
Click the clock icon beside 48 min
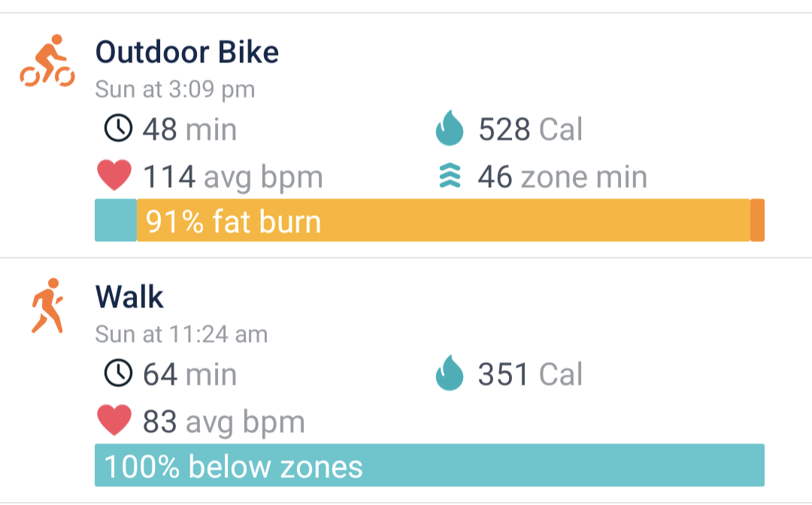118,129
